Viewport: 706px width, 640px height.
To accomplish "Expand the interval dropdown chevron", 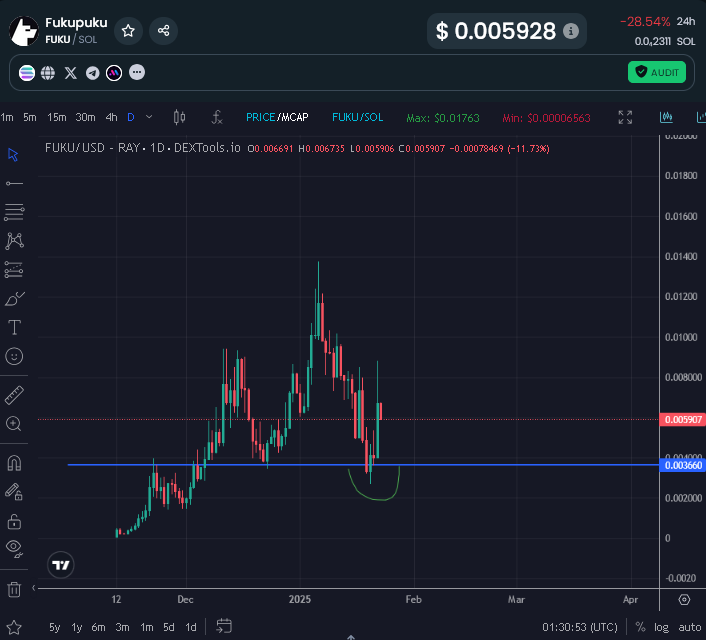I will pos(149,117).
